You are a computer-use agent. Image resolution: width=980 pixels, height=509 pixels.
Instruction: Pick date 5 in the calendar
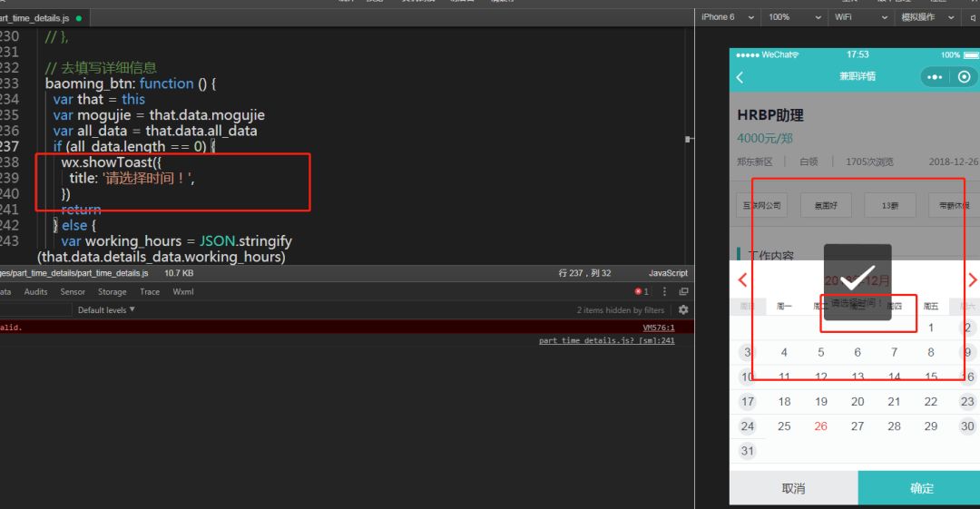pos(820,353)
